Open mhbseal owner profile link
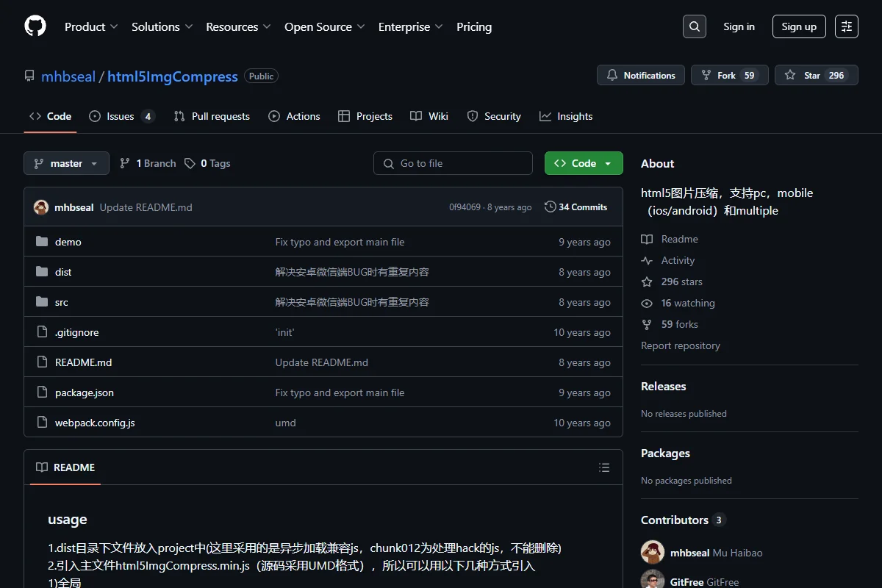 pyautogui.click(x=68, y=76)
